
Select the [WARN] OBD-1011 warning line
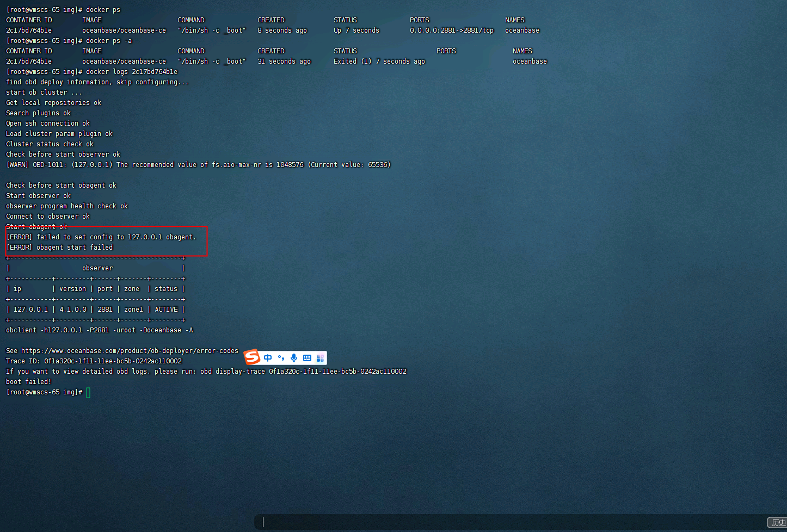198,165
